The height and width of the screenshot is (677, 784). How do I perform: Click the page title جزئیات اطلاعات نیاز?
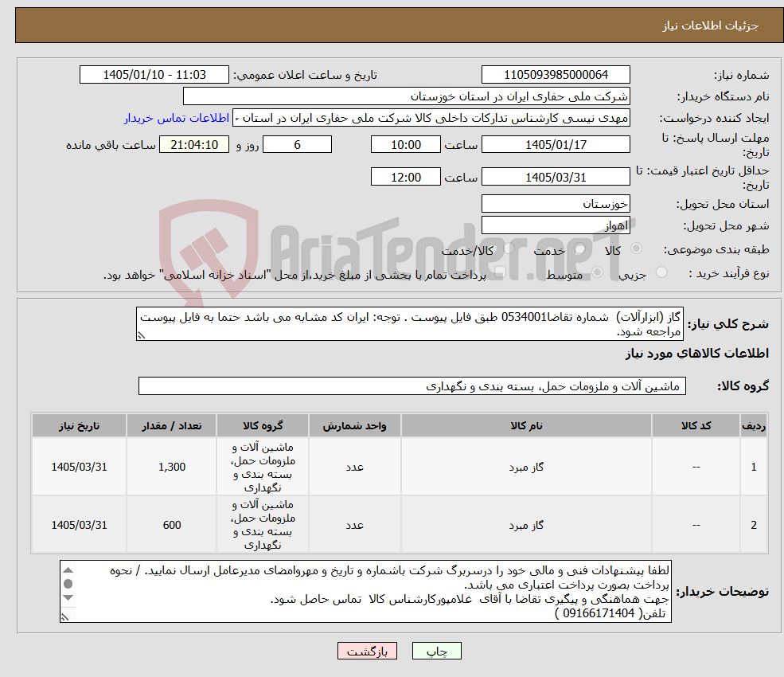point(711,25)
